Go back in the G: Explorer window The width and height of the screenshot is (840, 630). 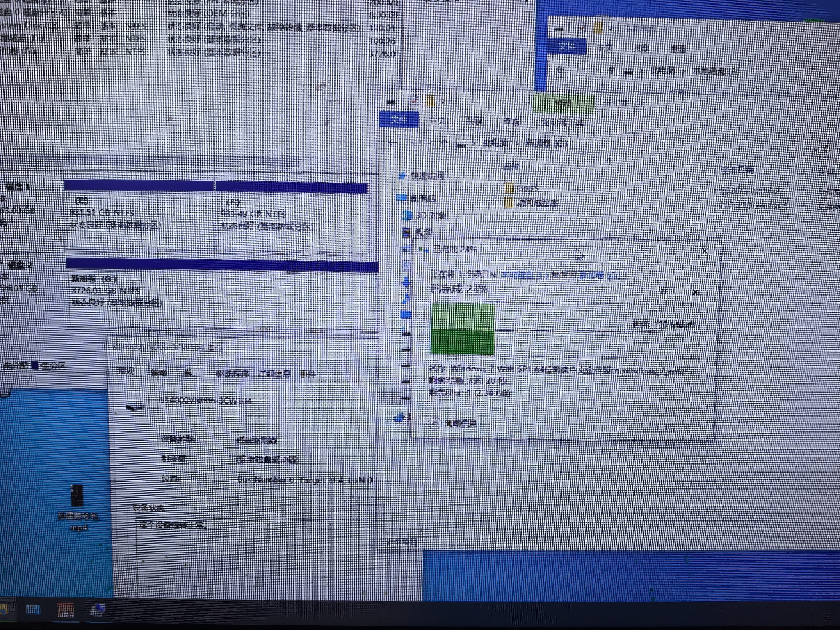click(393, 143)
